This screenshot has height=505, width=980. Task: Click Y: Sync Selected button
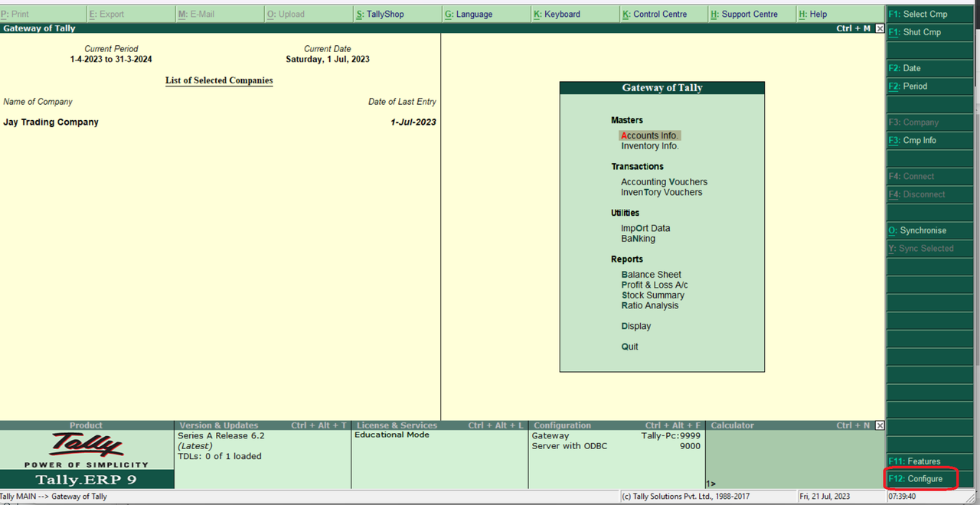click(930, 249)
